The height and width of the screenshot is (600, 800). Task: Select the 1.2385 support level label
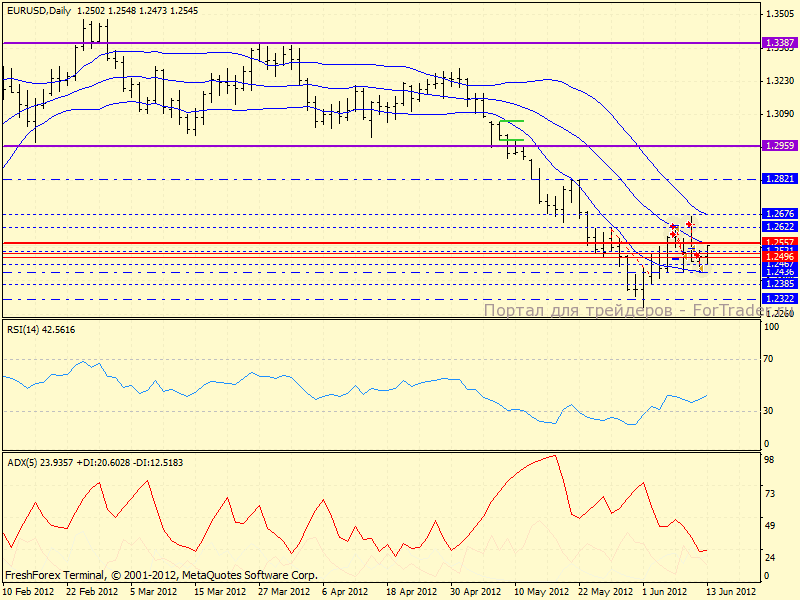click(x=779, y=283)
